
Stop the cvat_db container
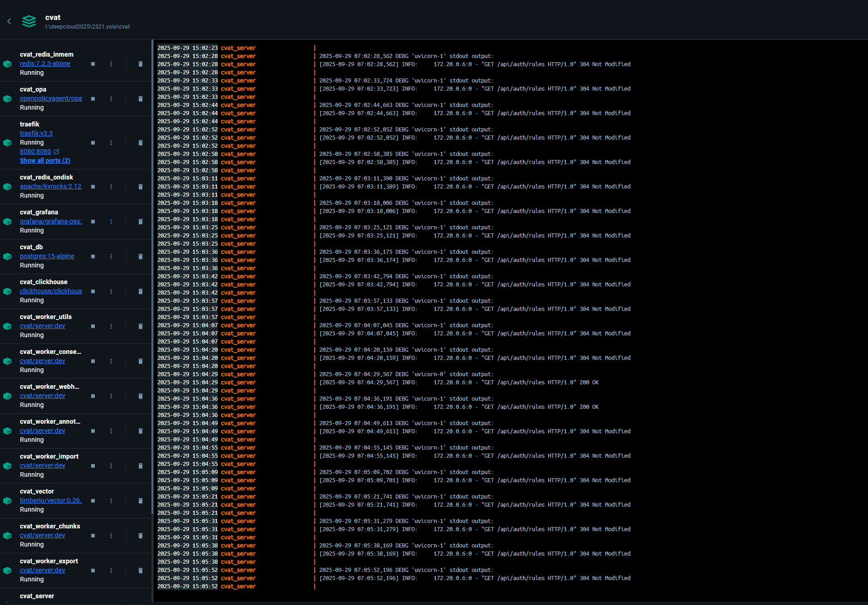93,257
